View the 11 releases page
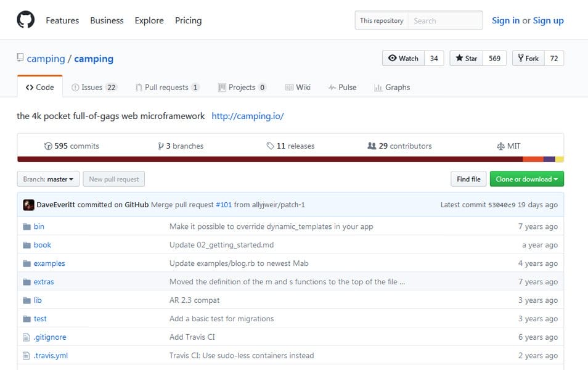This screenshot has width=588, height=370. point(291,146)
